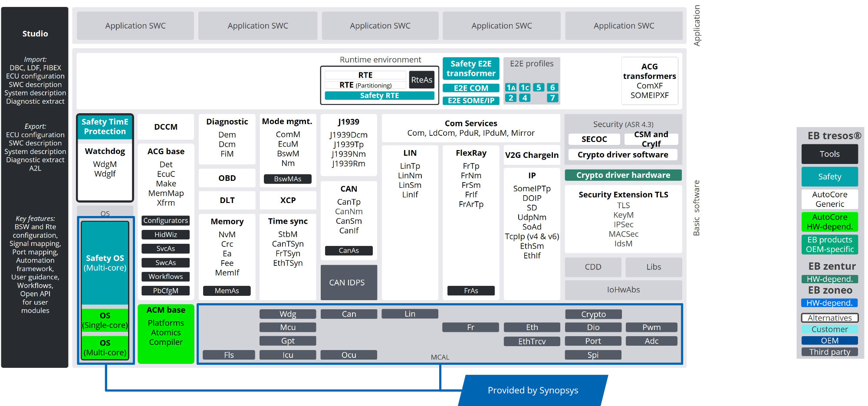Click the EthTrcv MCAL driver
The height and width of the screenshot is (406, 868).
click(532, 341)
